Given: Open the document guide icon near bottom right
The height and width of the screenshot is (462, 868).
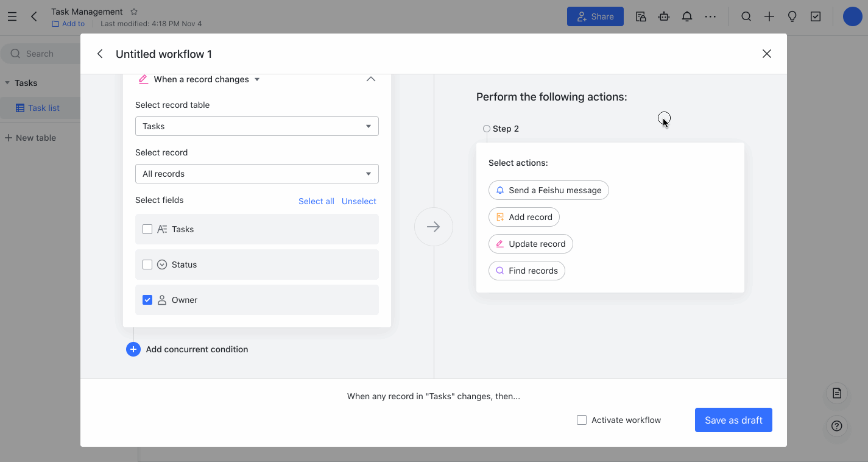Looking at the screenshot, I should pyautogui.click(x=836, y=394).
